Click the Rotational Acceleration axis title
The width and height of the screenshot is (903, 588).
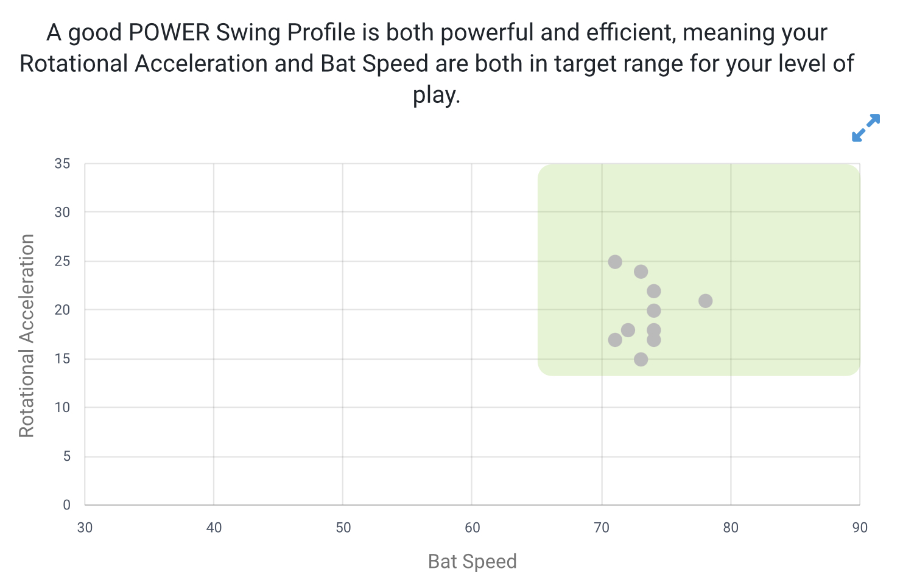[x=27, y=336]
